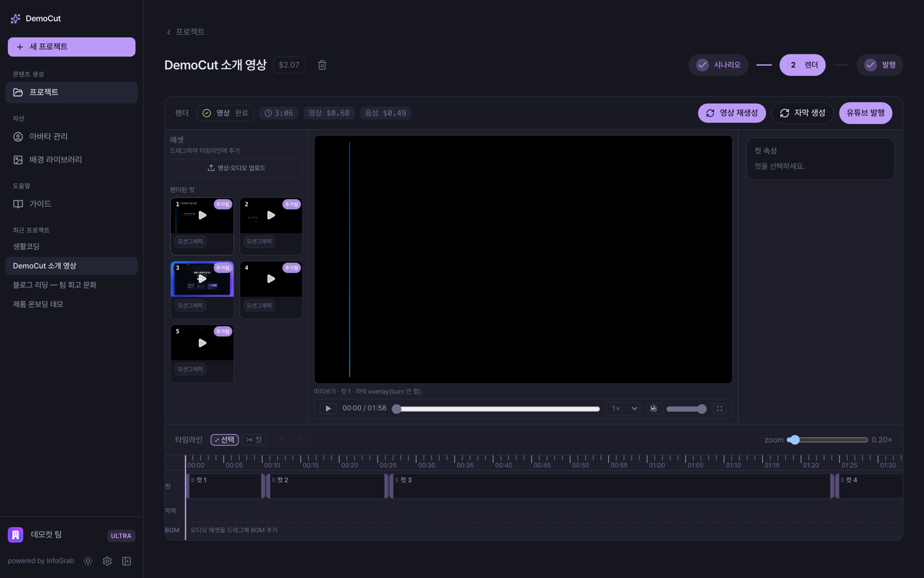Click the DemoCut sparkle logo icon

[x=16, y=18]
